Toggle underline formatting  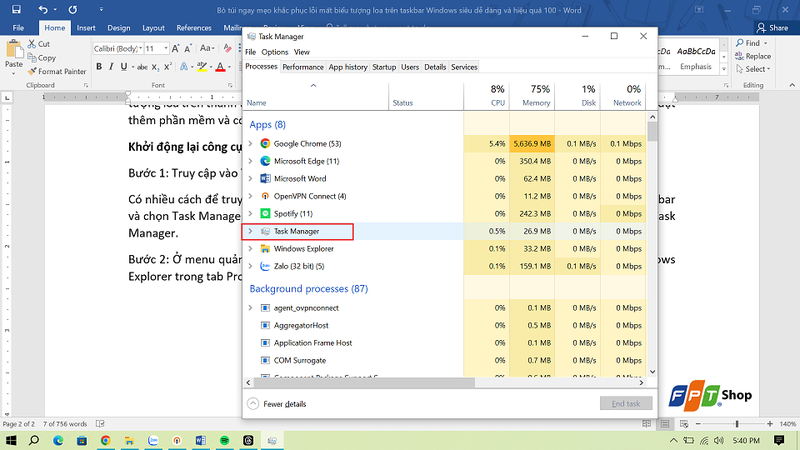tap(123, 67)
